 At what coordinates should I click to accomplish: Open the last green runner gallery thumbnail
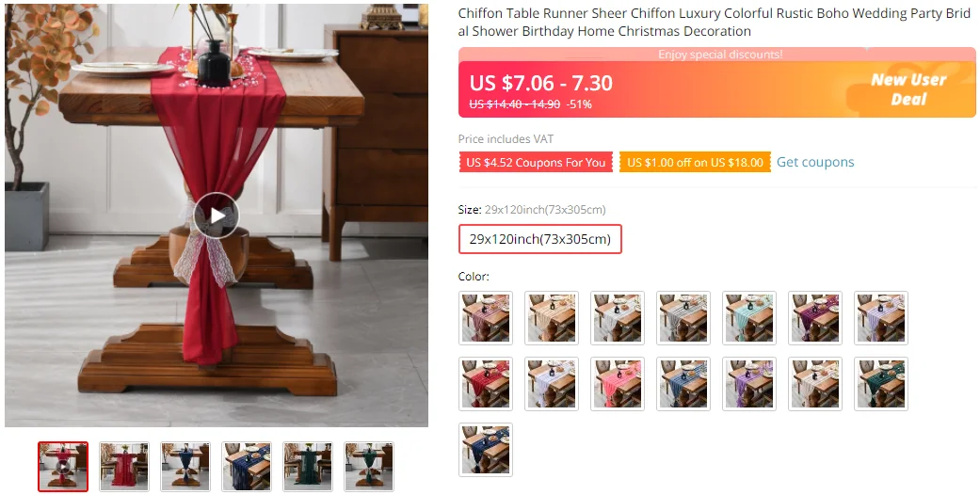369,467
